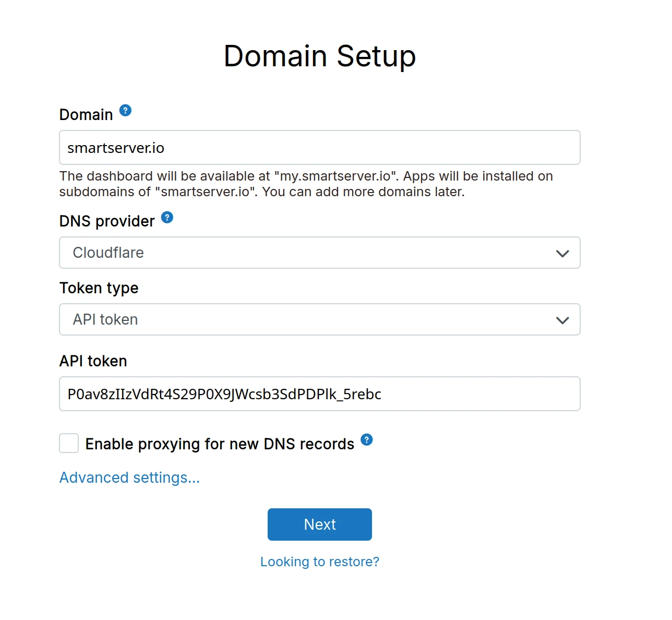The image size is (672, 620).
Task: Click the chevron on the Cloudflare dropdown
Action: [x=562, y=253]
